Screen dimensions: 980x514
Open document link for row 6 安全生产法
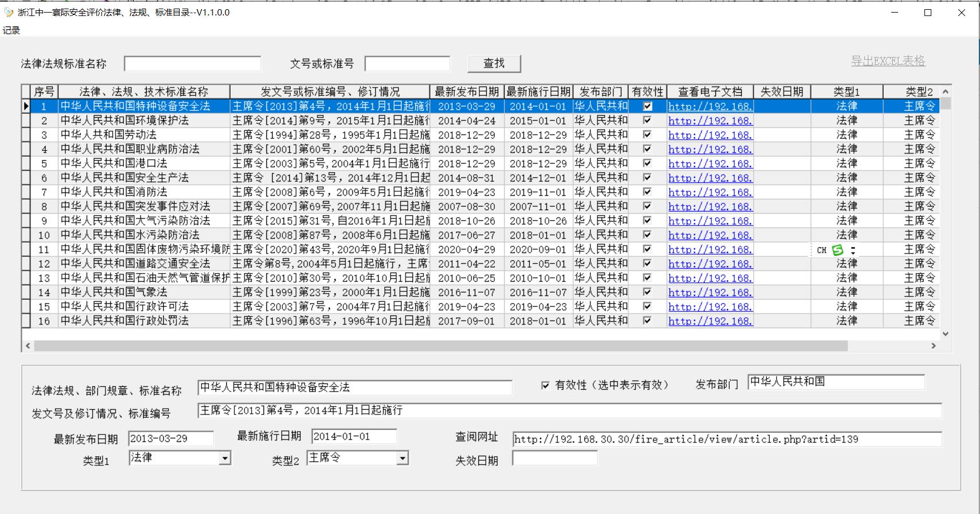click(x=710, y=178)
